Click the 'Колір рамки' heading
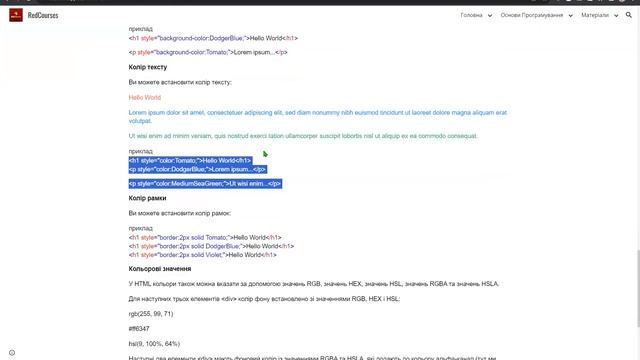Viewport: 640px width, 360px height. click(x=147, y=198)
